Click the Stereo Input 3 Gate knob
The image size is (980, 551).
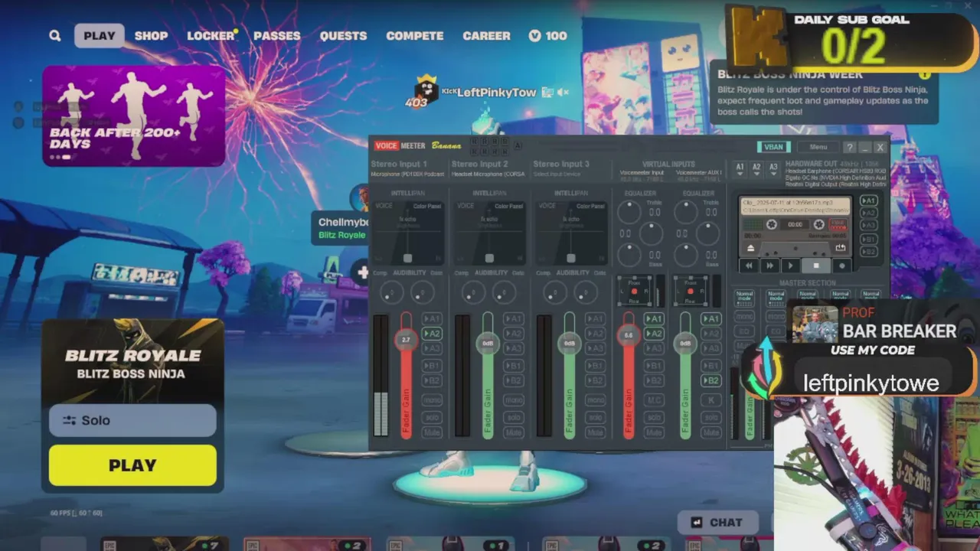coord(586,292)
